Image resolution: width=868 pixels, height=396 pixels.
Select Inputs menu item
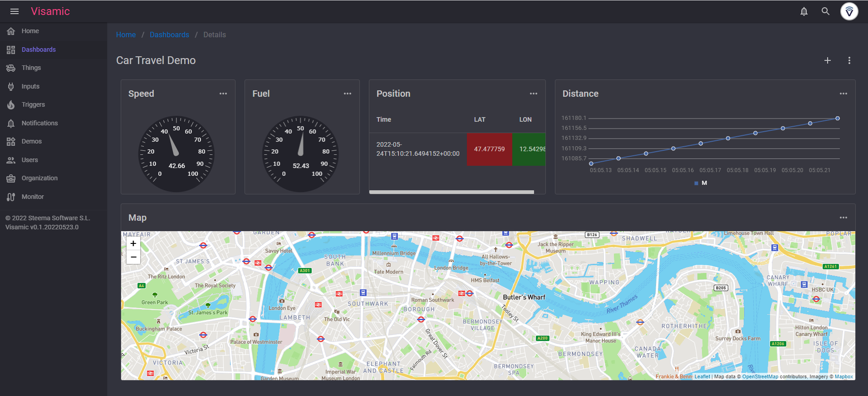pyautogui.click(x=30, y=86)
